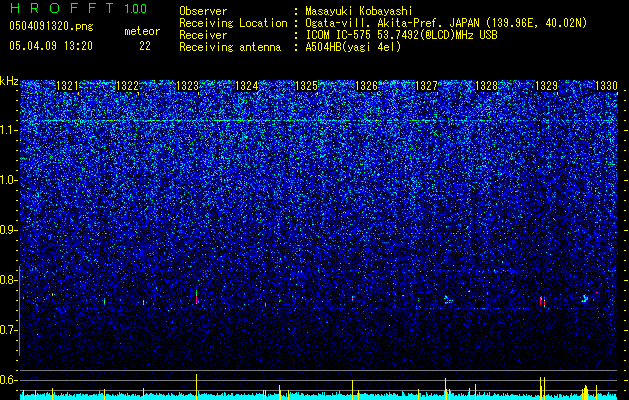The image size is (629, 400).
Task: Click the Receiving antenna label
Action: 230,47
